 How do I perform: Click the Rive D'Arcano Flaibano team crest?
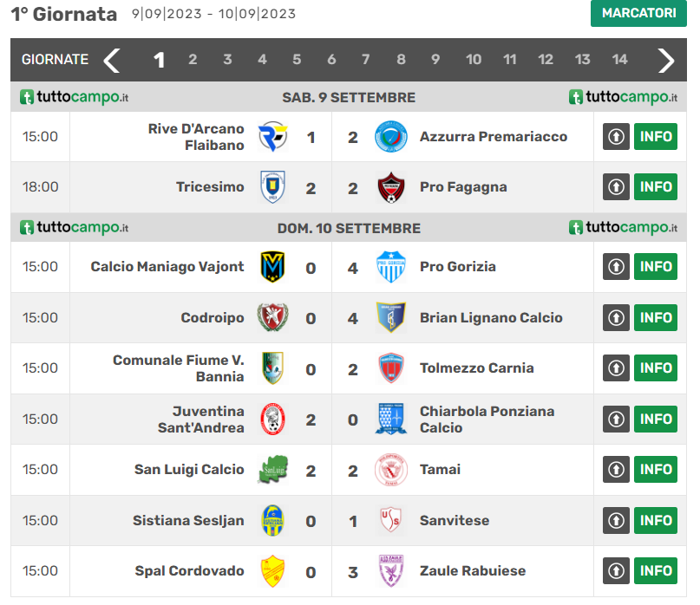click(x=272, y=136)
